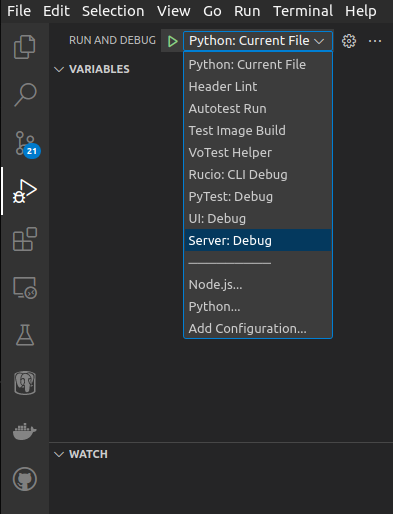Pick the Python... option
This screenshot has height=514, width=393.
point(258,307)
